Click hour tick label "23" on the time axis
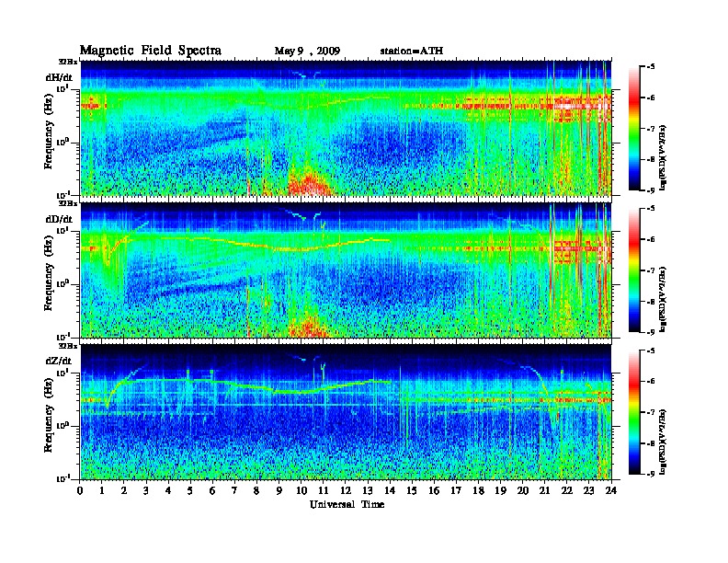Image resolution: width=728 pixels, height=563 pixels. 589,490
